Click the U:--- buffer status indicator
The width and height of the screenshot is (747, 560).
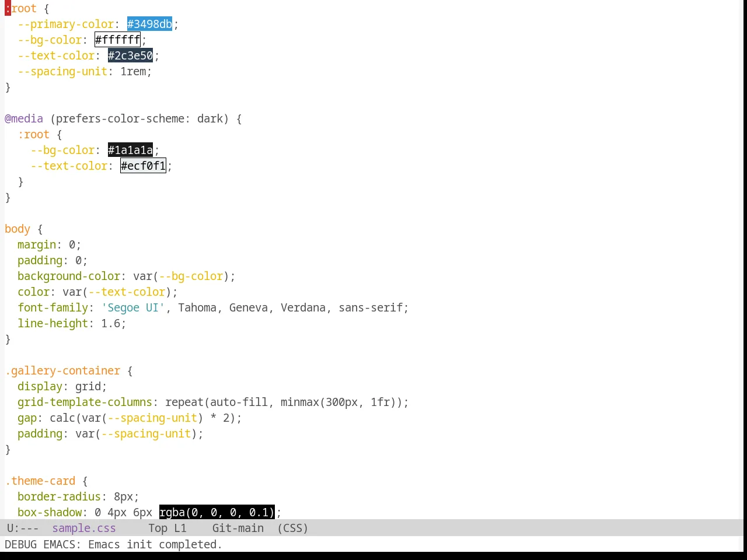(23, 528)
